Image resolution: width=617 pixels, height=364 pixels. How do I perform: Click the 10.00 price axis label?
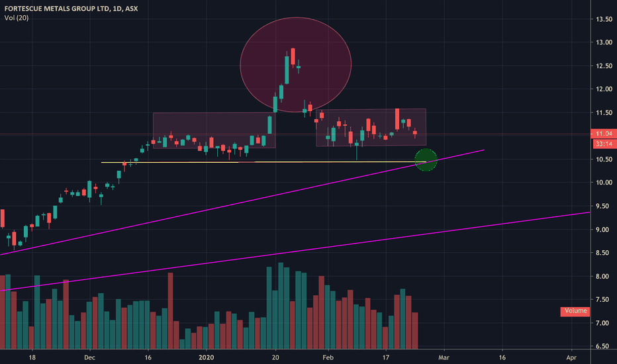point(604,183)
